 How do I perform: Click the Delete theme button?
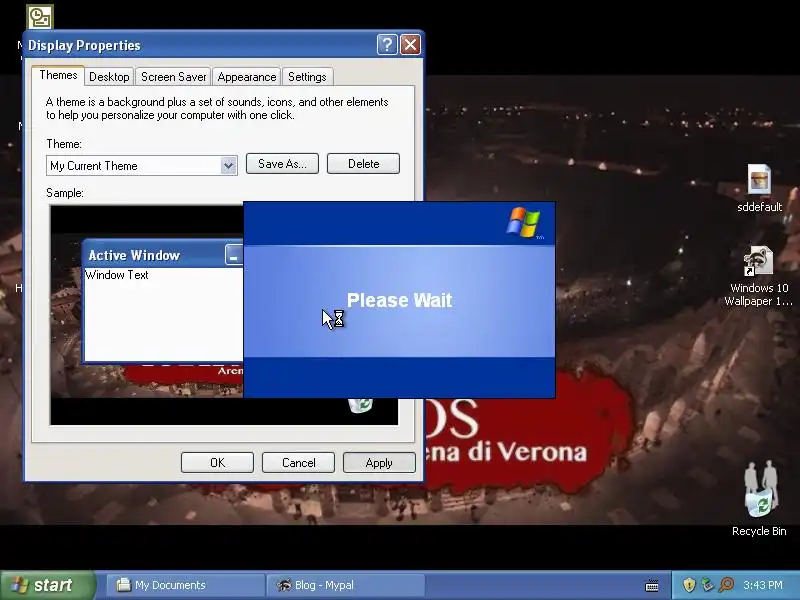363,163
